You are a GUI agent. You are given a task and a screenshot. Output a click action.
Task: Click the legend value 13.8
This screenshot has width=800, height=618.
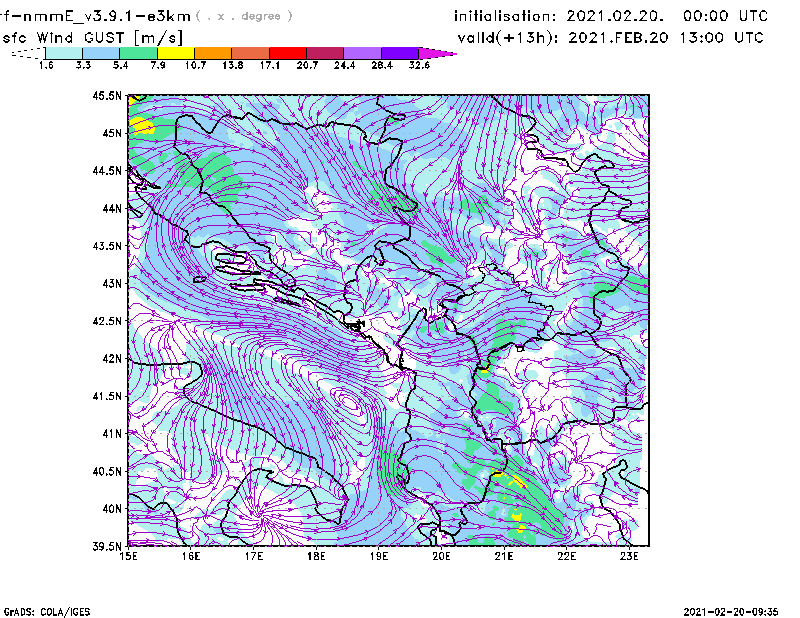click(233, 65)
